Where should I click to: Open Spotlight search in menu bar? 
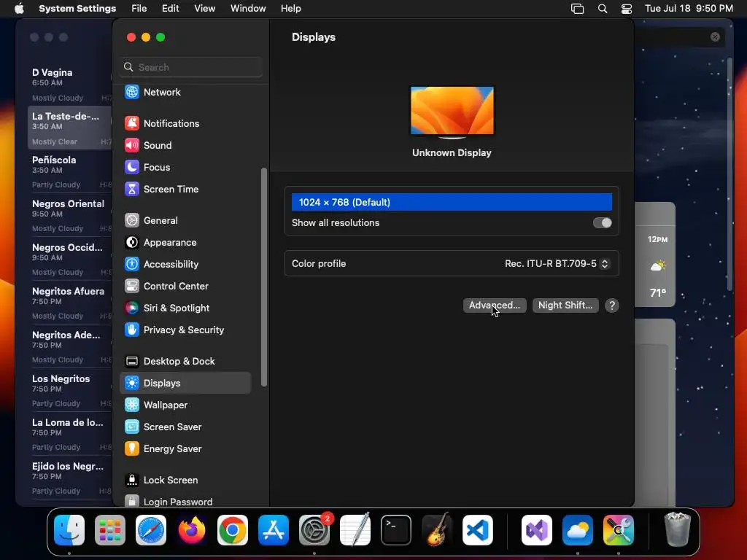602,9
